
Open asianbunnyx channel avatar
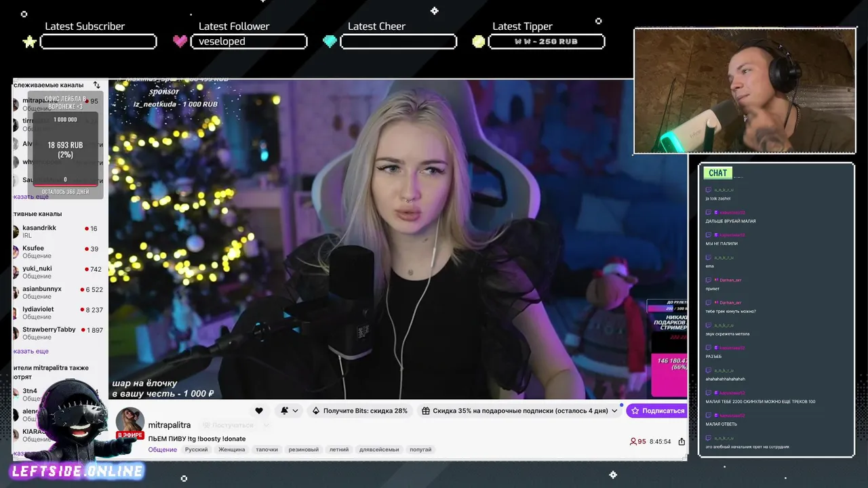[x=16, y=293]
